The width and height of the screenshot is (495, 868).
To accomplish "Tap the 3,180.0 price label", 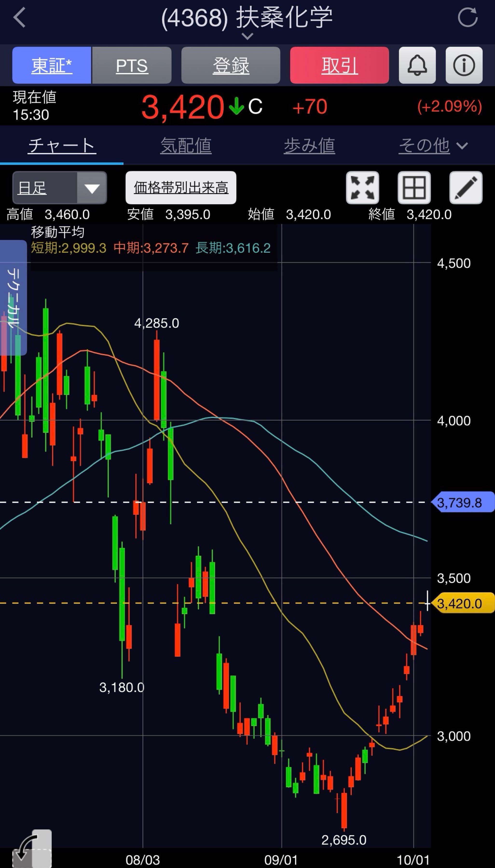I will tap(122, 688).
